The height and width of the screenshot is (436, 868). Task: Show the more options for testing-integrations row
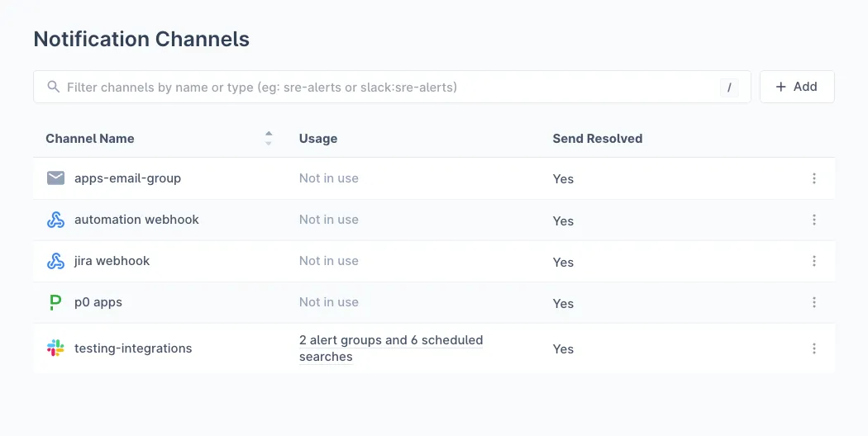click(x=814, y=348)
